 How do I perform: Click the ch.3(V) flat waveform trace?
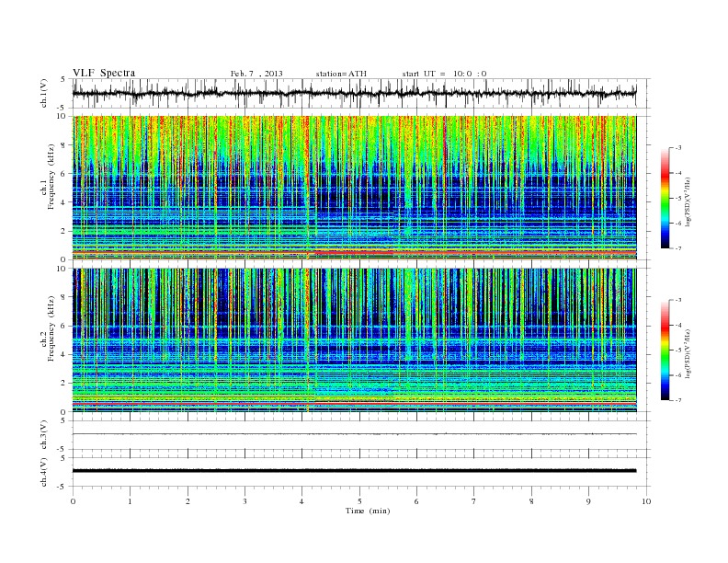(355, 434)
